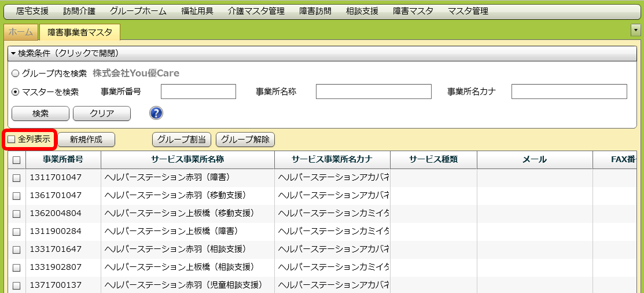Click the 新規作成 button
644x293 pixels.
coord(86,140)
